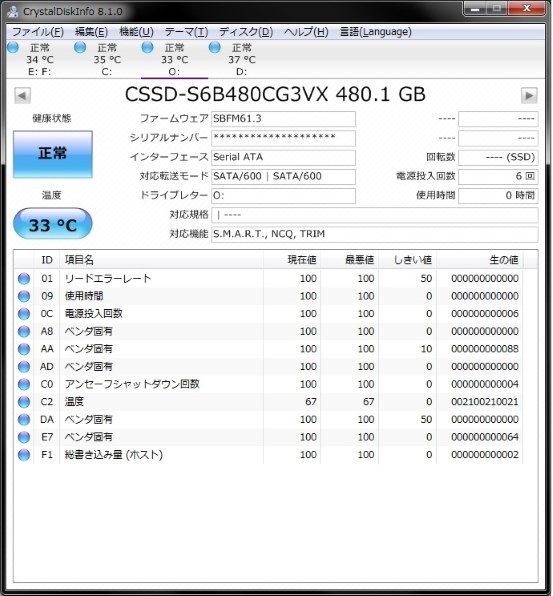553x596 pixels.
Task: Click the しきい値 column header
Action: 407,260
